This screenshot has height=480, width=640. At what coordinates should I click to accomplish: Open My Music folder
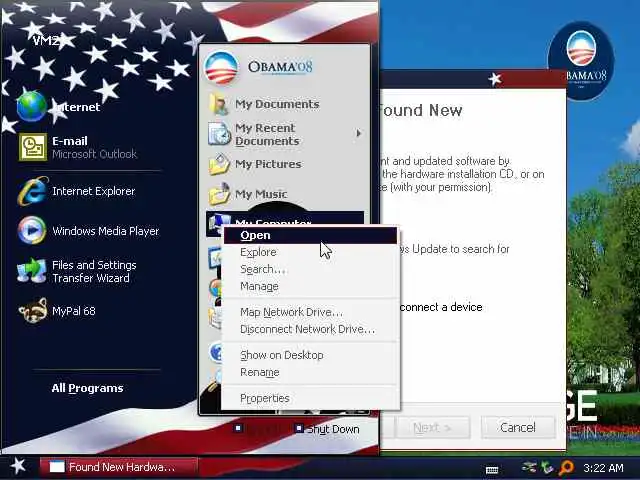248,194
